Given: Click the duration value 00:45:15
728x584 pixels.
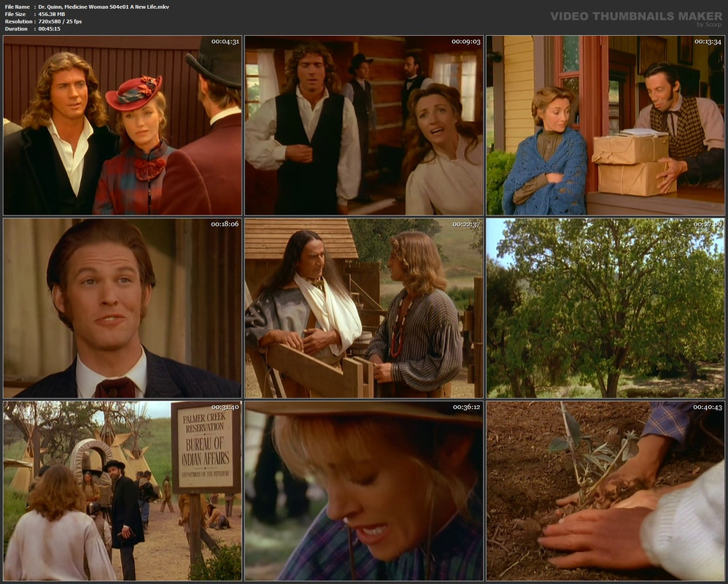Looking at the screenshot, I should pyautogui.click(x=49, y=28).
